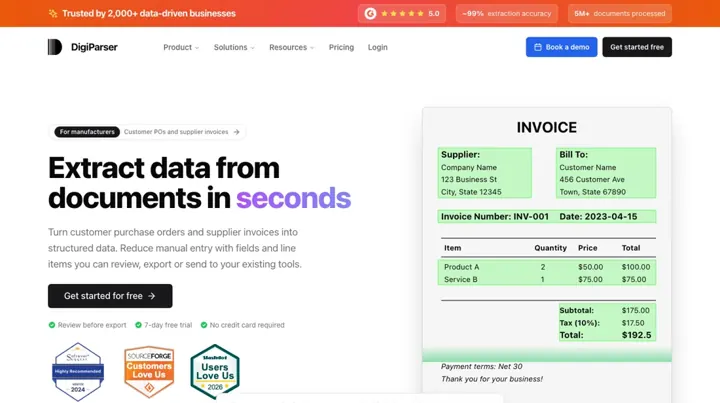The image size is (720, 403).
Task: Click the calendar icon in Book a demo
Action: coord(538,47)
